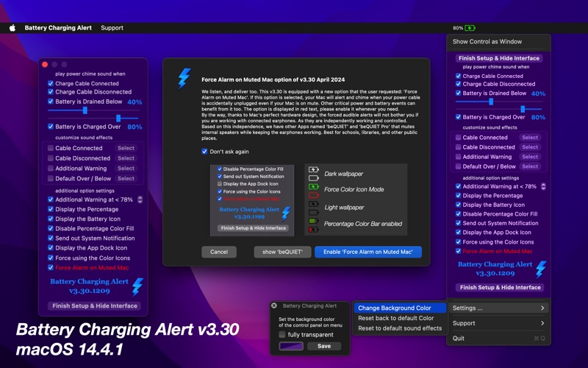The width and height of the screenshot is (588, 368).
Task: Toggle Charge Cable Connected in left window
Action: coord(51,83)
